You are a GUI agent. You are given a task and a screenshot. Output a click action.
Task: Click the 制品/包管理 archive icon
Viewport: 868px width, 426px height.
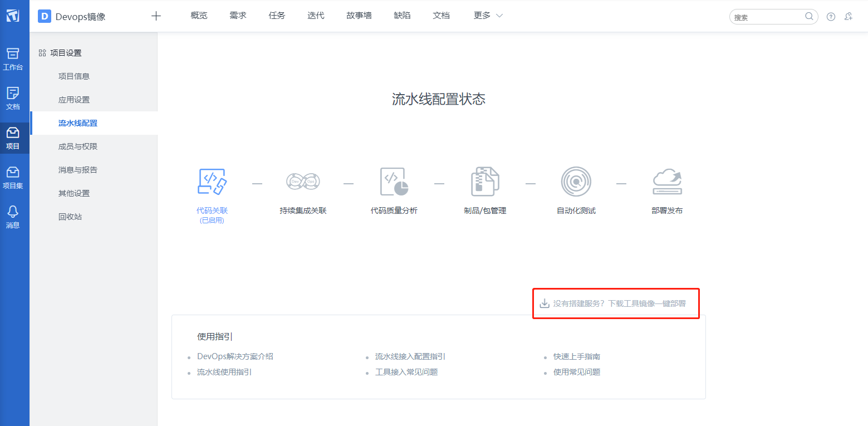[x=485, y=182]
